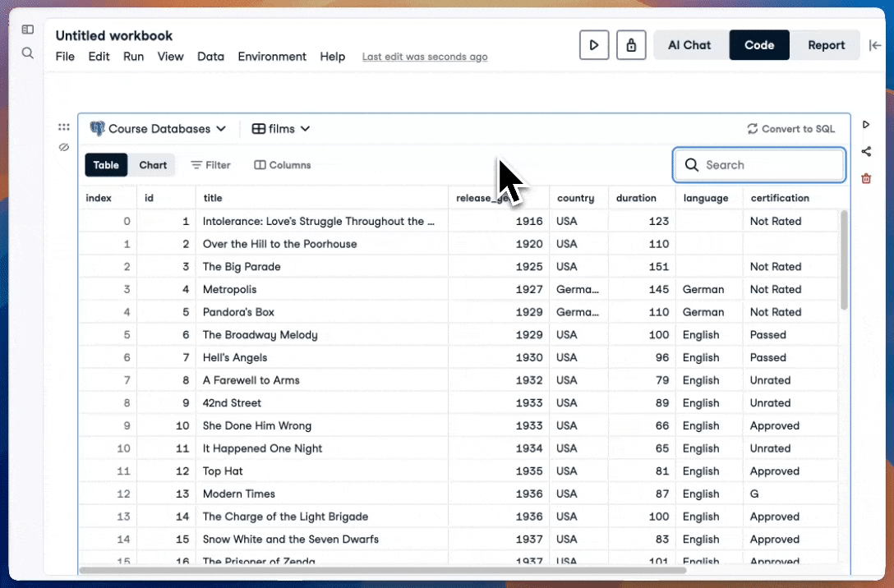This screenshot has height=588, width=894.
Task: Select the Over the Hill to the Poorhouse cell
Action: click(321, 244)
